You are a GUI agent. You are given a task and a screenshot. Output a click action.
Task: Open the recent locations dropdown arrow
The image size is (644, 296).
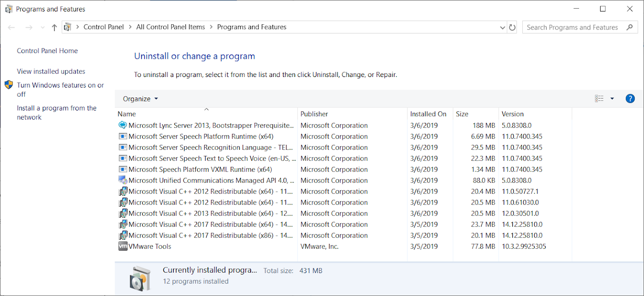click(42, 27)
